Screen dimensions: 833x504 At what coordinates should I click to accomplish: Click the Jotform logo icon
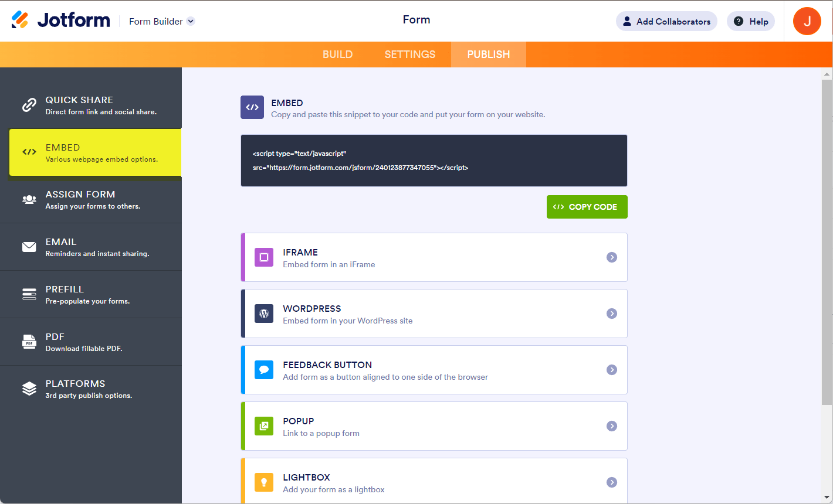[x=20, y=20]
